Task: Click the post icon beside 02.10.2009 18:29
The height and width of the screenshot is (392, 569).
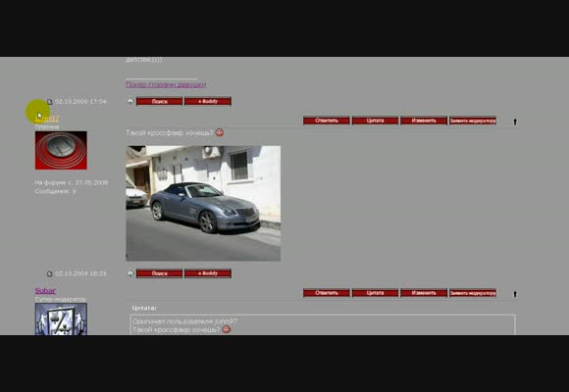Action: (x=50, y=273)
